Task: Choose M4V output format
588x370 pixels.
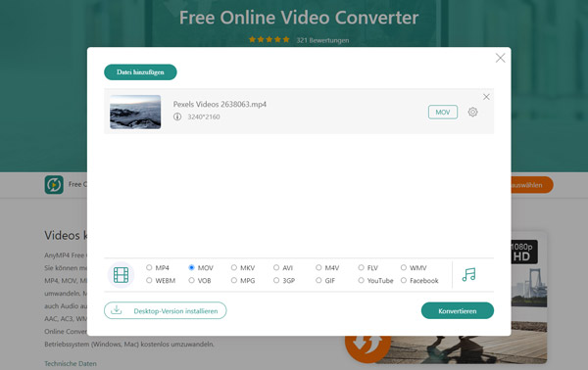Action: click(x=318, y=267)
